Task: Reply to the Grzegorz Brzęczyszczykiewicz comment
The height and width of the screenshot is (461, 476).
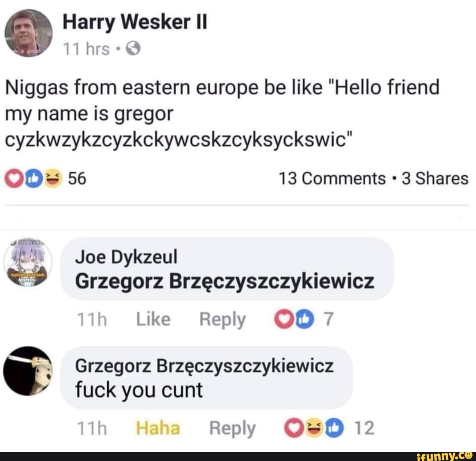Action: [233, 428]
